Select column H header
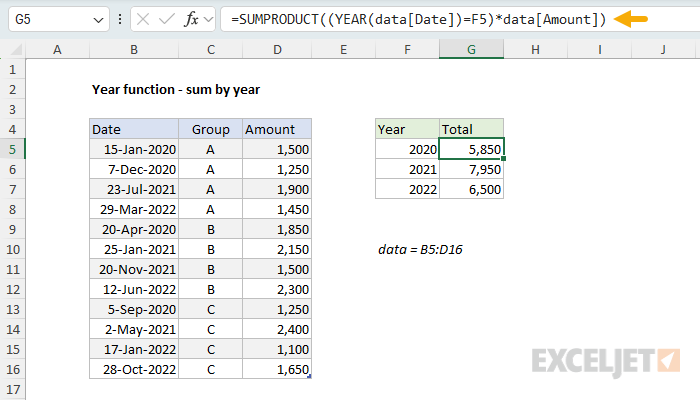This screenshot has height=400, width=700. click(535, 49)
